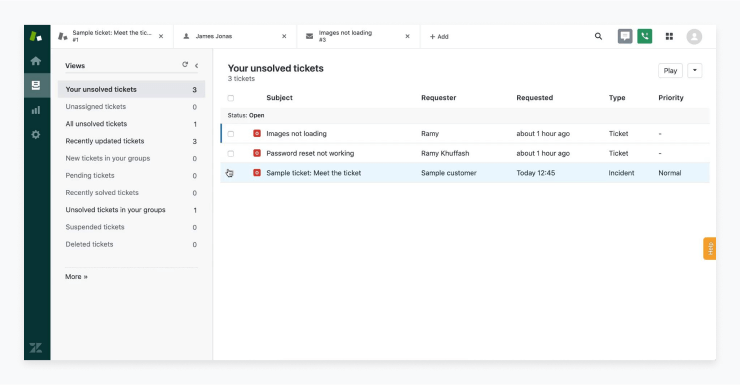Click the Play button
The height and width of the screenshot is (385, 740).
pos(670,71)
